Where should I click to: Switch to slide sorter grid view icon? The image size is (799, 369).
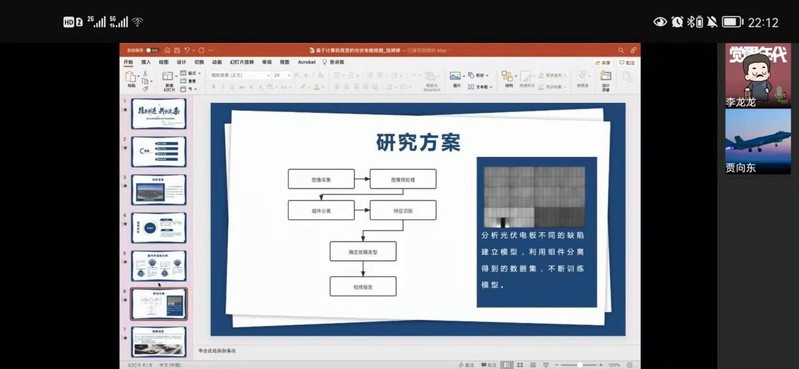[520, 365]
